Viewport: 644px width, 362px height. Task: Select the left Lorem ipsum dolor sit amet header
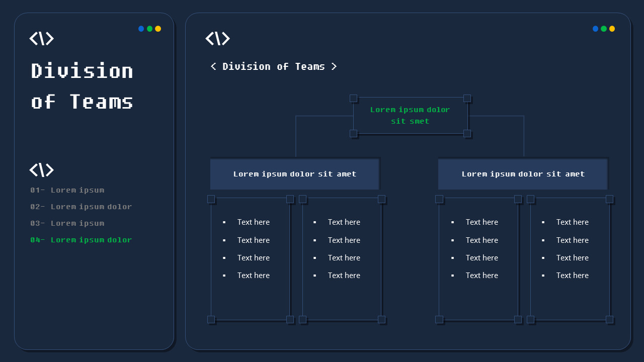click(295, 173)
